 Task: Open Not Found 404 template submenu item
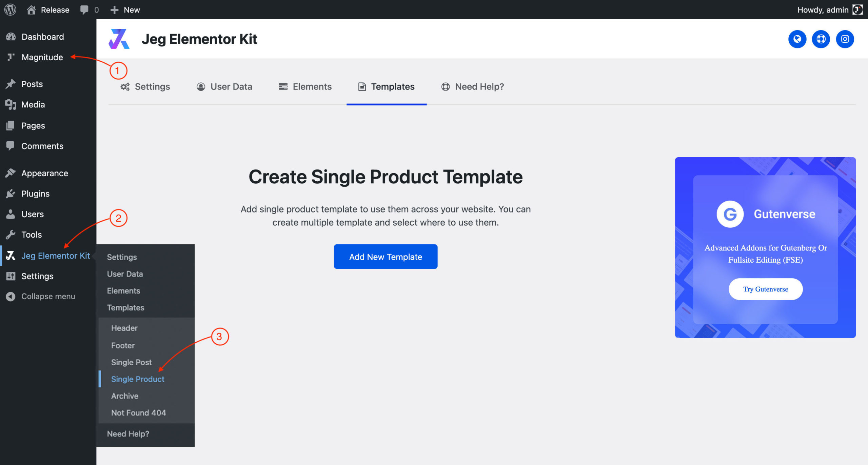(138, 413)
